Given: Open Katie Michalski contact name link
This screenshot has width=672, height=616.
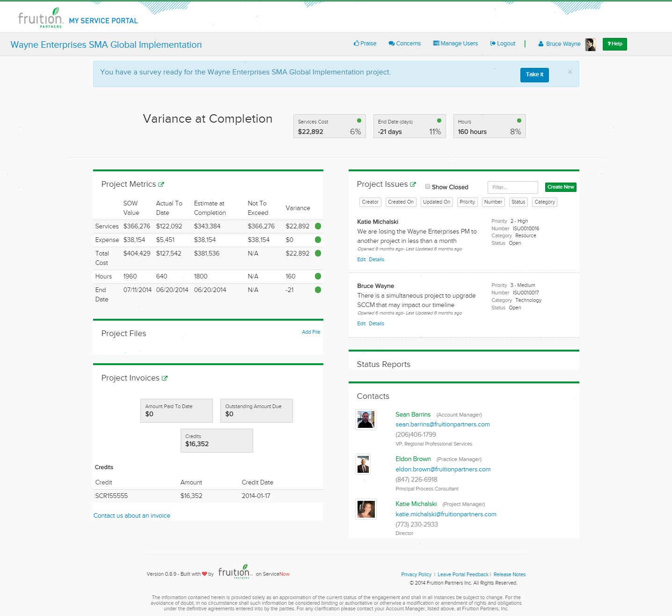Looking at the screenshot, I should pos(416,504).
